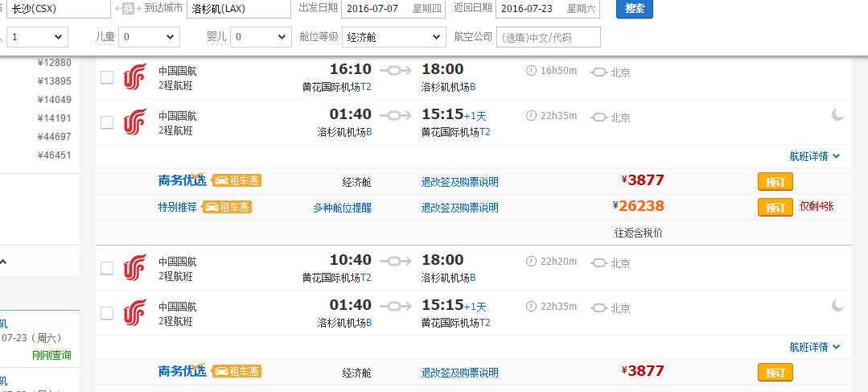
Task: Click 往返含税价 label
Action: click(638, 233)
